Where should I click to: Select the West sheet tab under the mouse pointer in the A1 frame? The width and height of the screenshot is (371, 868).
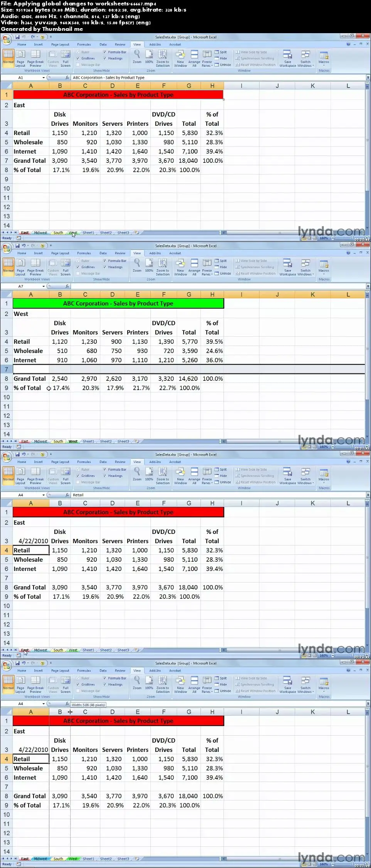point(73,233)
